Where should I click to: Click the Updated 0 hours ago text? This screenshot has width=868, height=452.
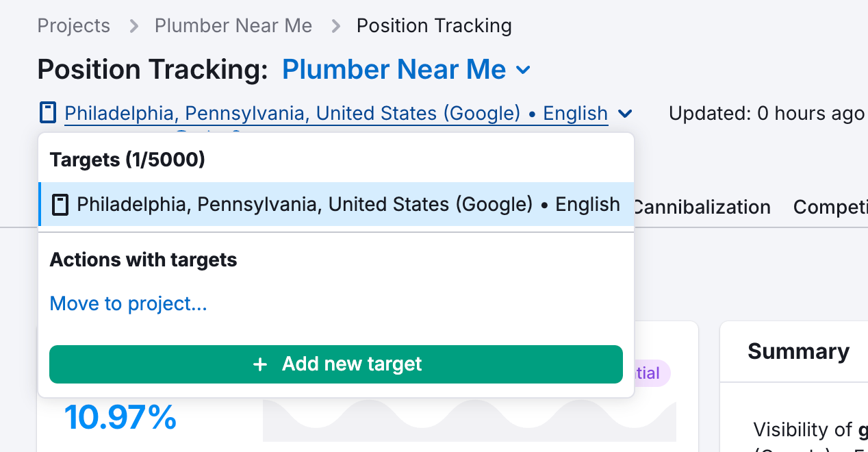[x=766, y=113]
